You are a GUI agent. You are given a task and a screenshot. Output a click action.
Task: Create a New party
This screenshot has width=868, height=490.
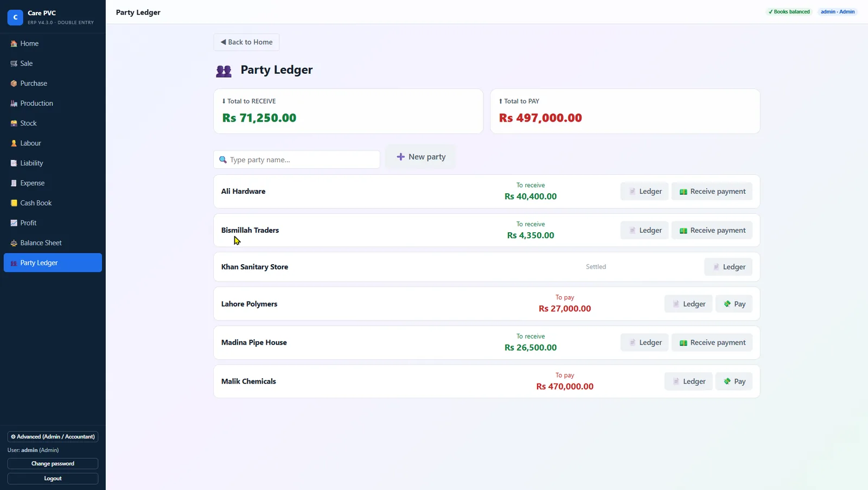tap(421, 157)
